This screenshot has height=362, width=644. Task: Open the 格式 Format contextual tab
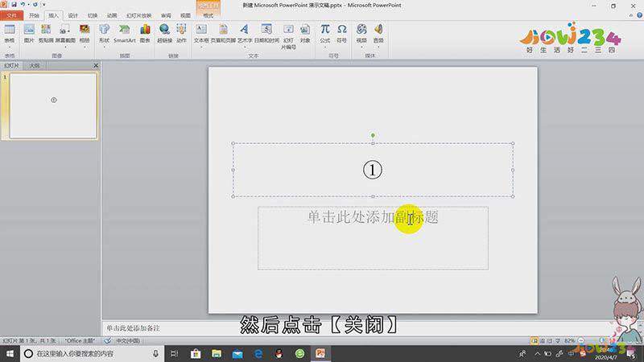point(208,15)
